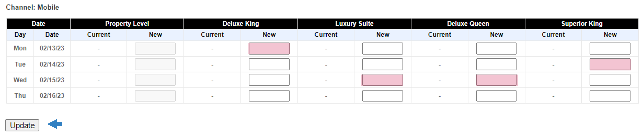Viewport: 644px width, 134px height.
Task: Click the Luxury Suite column header
Action: click(x=354, y=24)
